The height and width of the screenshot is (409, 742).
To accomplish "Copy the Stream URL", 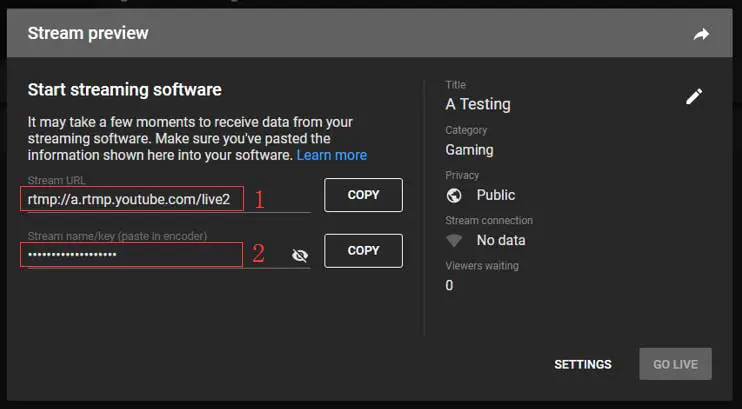I will pyautogui.click(x=363, y=195).
